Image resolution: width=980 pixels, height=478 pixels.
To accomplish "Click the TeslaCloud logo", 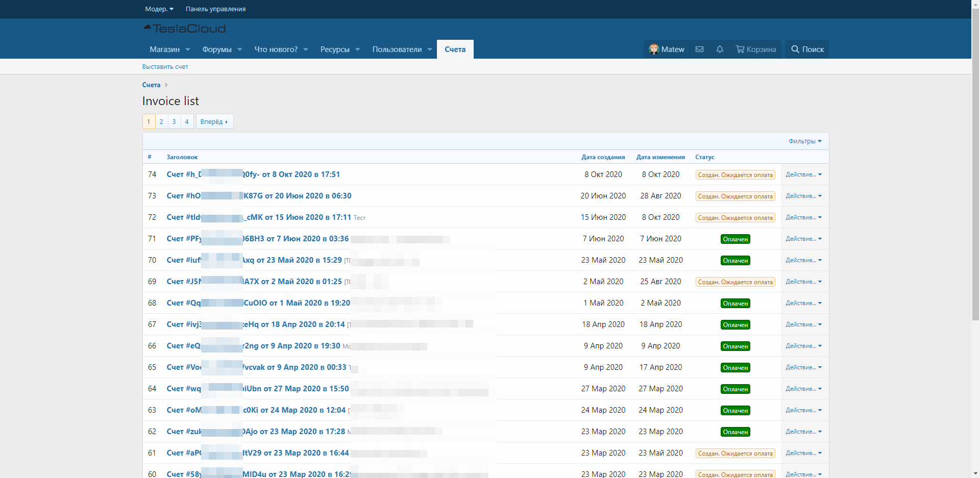I will (x=185, y=29).
